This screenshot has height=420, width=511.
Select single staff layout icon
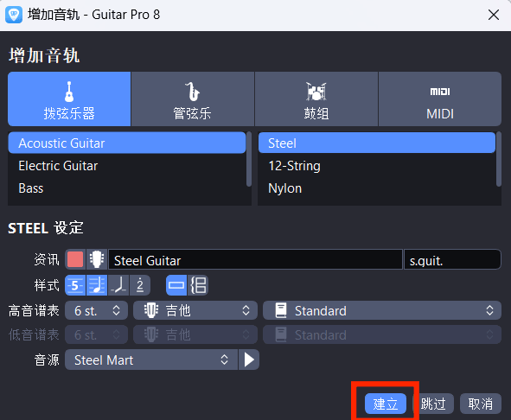click(x=176, y=285)
